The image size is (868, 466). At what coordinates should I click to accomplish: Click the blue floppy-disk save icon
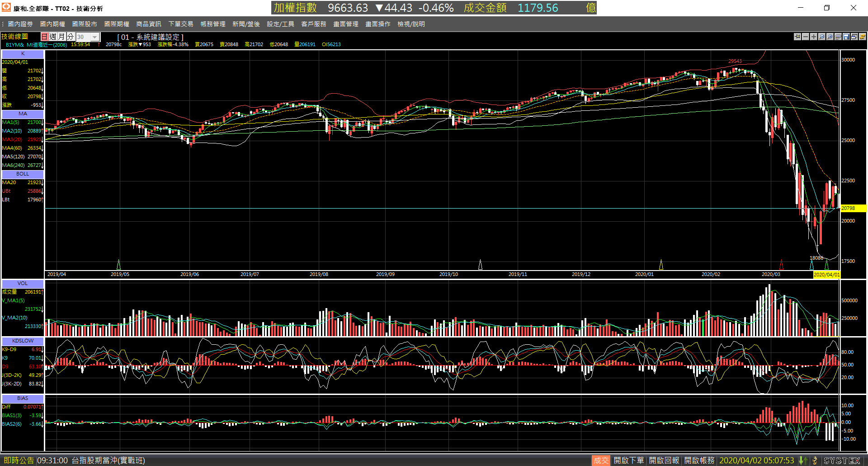coord(846,37)
